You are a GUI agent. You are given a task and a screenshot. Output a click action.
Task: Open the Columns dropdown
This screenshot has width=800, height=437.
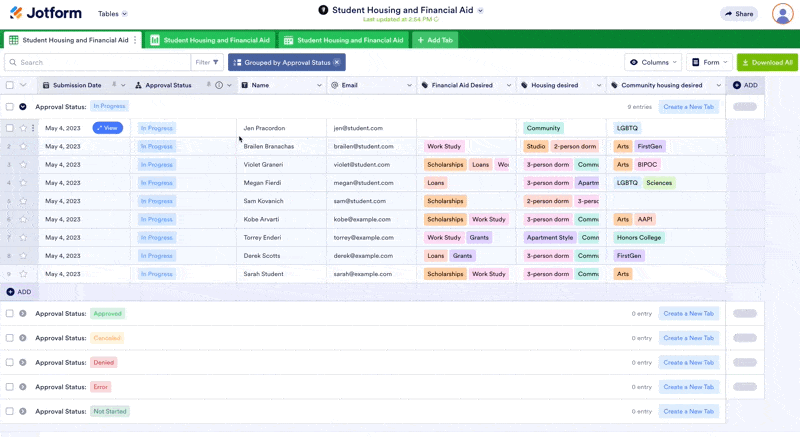(x=653, y=62)
